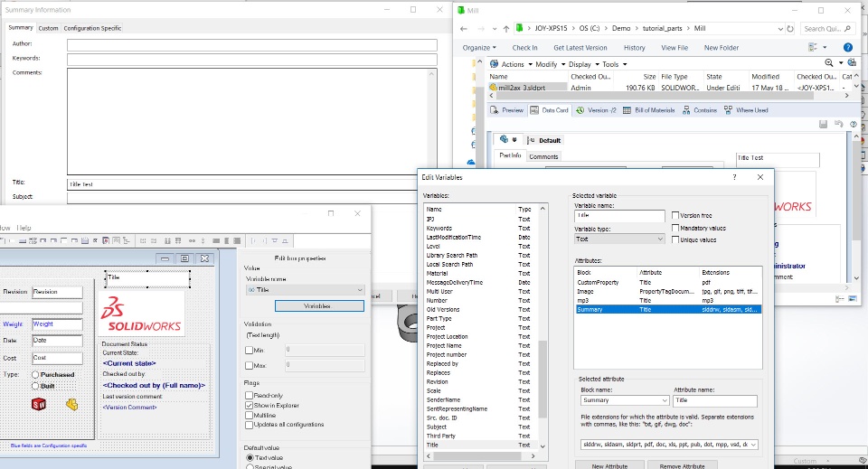This screenshot has height=469, width=868.
Task: Click the Preview tab icon
Action: point(495,110)
